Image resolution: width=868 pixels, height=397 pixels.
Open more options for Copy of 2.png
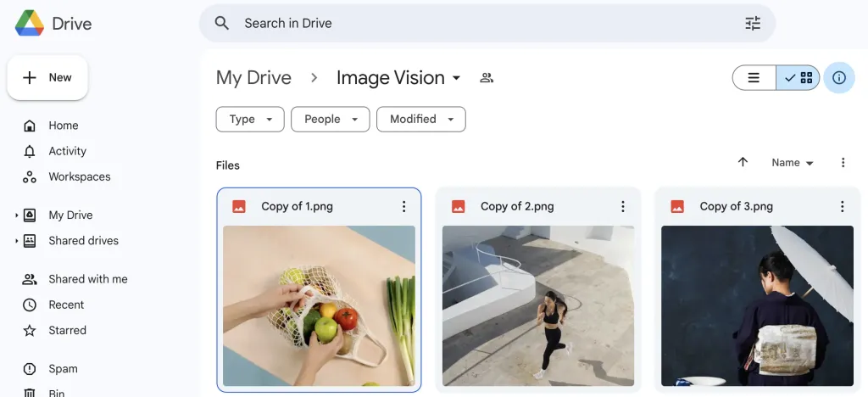(622, 207)
